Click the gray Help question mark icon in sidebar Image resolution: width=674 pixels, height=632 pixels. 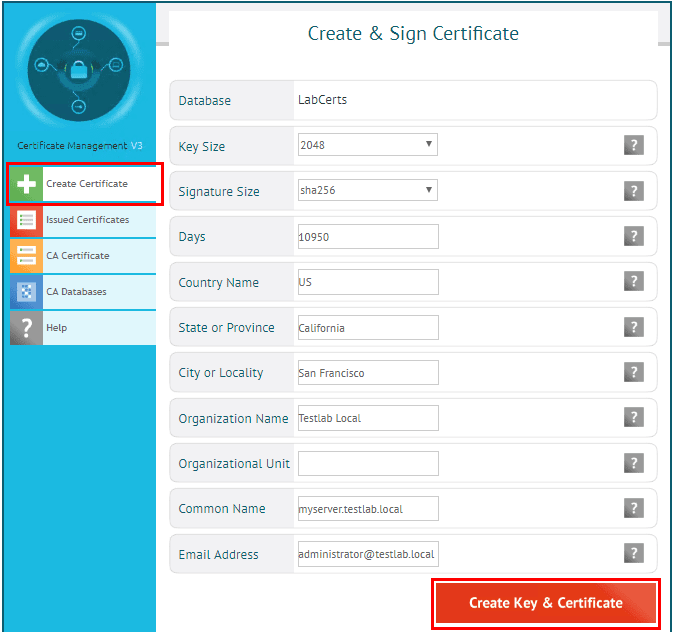tap(26, 328)
